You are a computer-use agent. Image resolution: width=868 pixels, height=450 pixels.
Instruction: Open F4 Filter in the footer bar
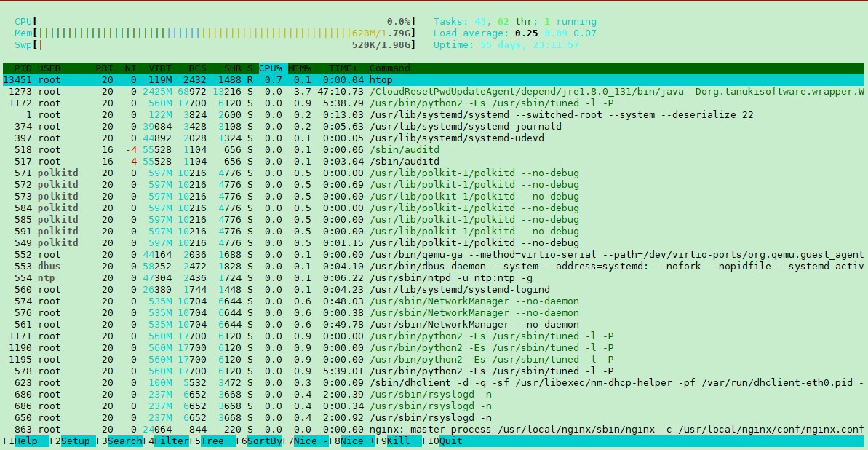(165, 441)
